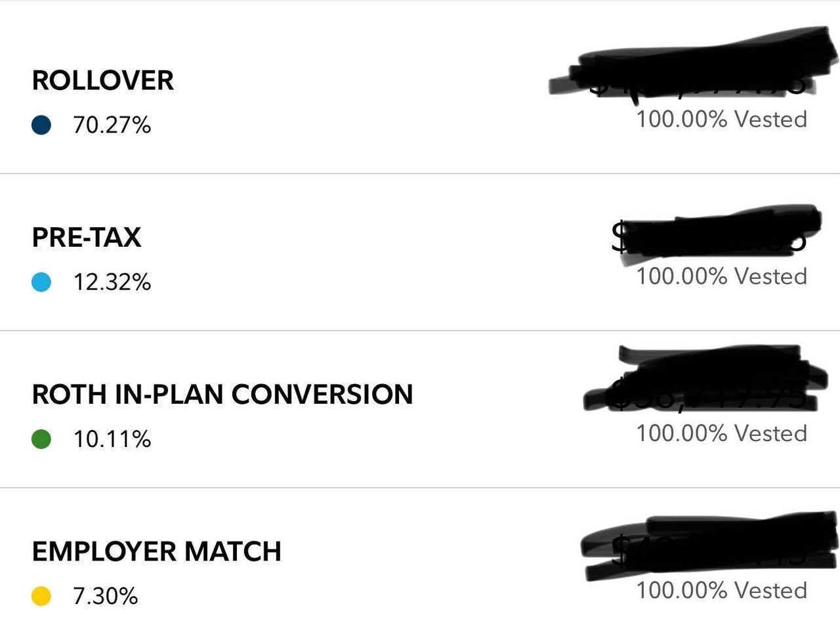The width and height of the screenshot is (840, 642).
Task: Click the 10.11% percentage for ROTH conversion
Action: pyautogui.click(x=113, y=440)
